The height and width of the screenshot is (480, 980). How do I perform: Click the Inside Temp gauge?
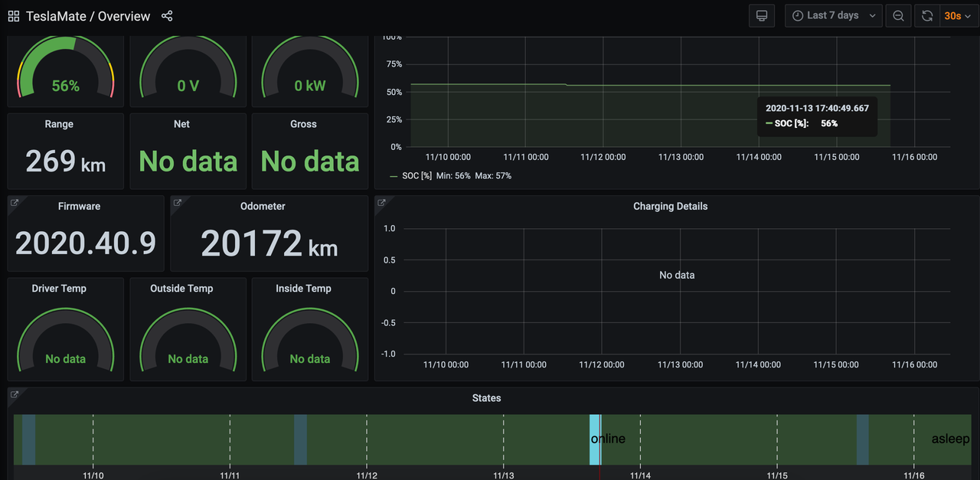click(x=310, y=341)
